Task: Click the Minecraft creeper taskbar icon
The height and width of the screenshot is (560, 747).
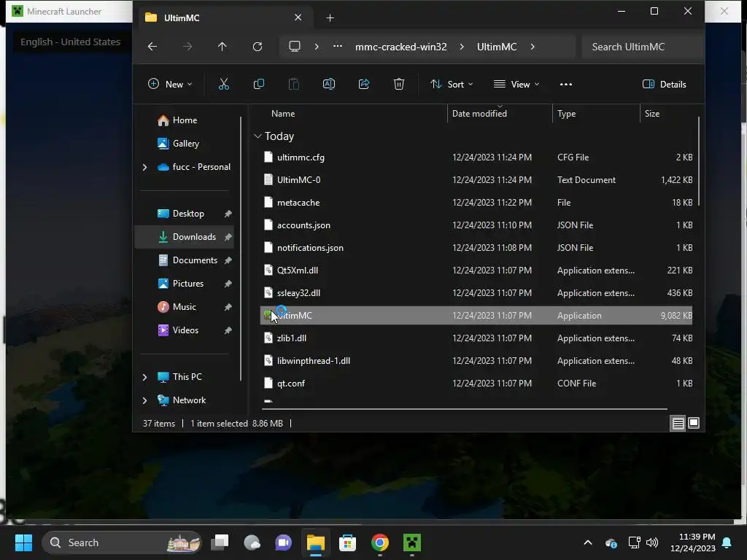Action: 412,542
